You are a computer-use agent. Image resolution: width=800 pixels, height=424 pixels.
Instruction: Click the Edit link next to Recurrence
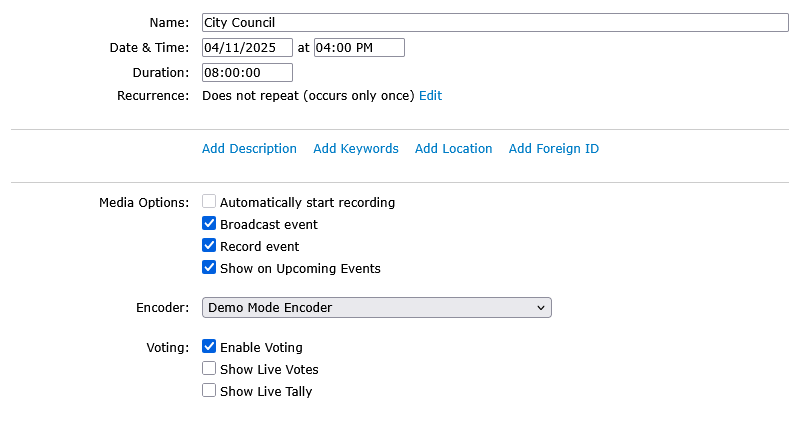[430, 96]
